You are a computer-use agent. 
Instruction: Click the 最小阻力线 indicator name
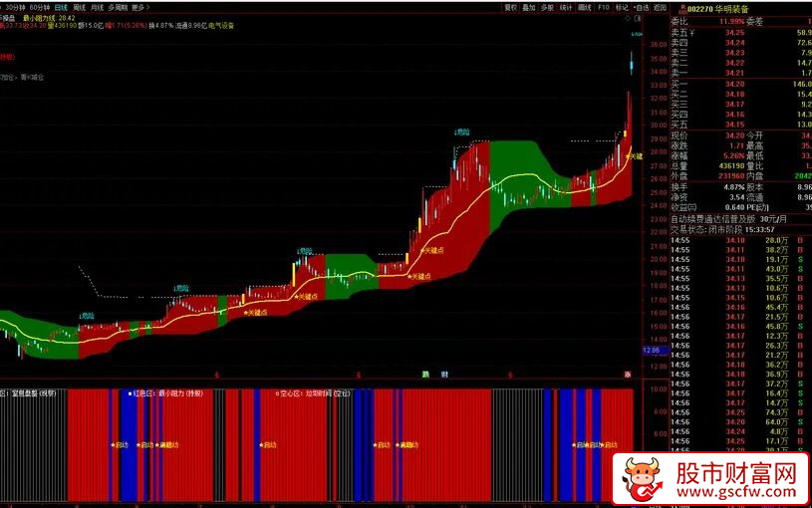point(40,18)
